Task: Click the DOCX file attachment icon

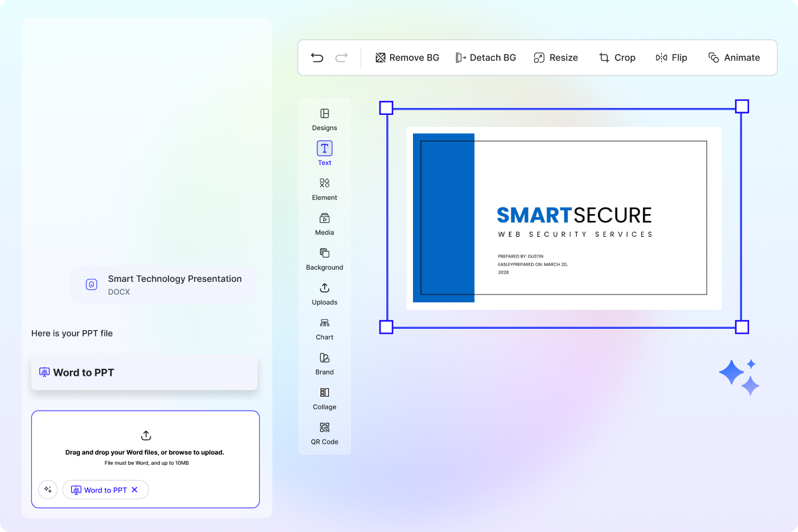Action: point(91,284)
